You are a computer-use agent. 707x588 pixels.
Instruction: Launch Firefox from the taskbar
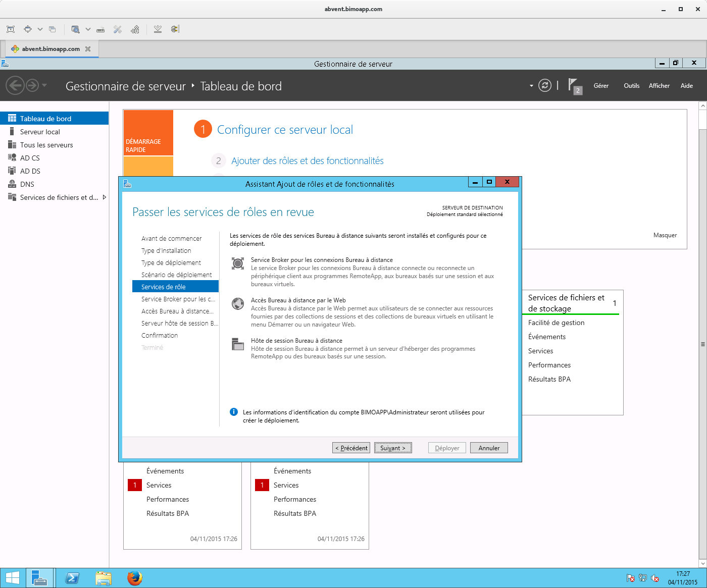click(135, 577)
